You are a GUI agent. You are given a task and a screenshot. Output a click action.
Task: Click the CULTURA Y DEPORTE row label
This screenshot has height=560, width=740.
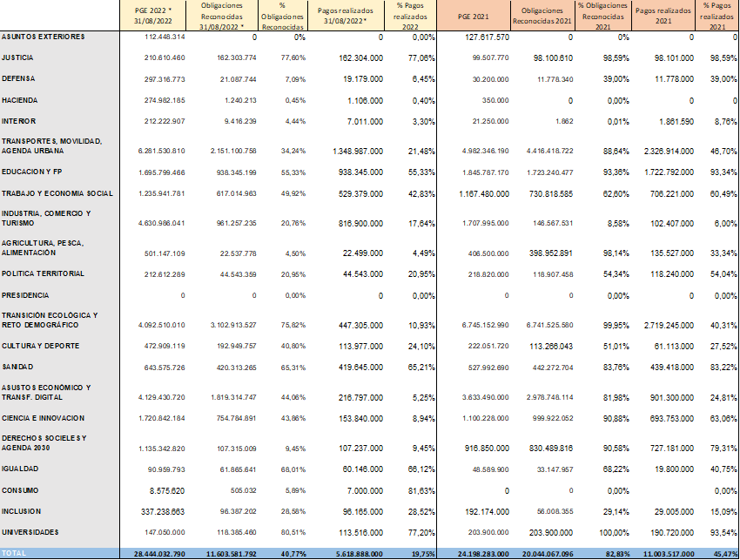coord(37,346)
